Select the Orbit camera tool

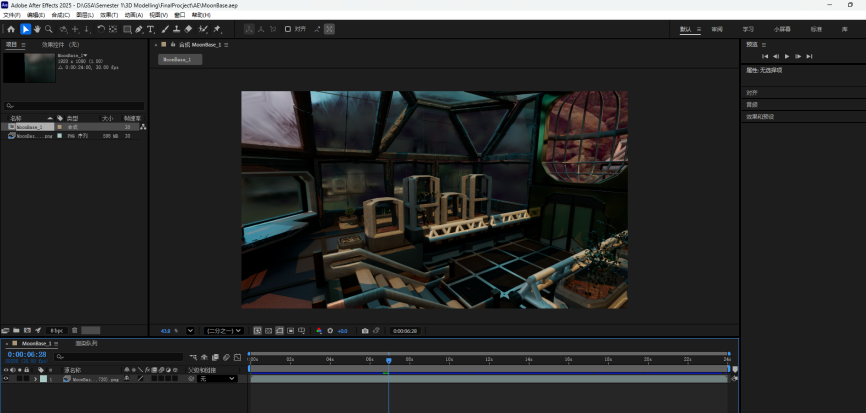point(64,29)
